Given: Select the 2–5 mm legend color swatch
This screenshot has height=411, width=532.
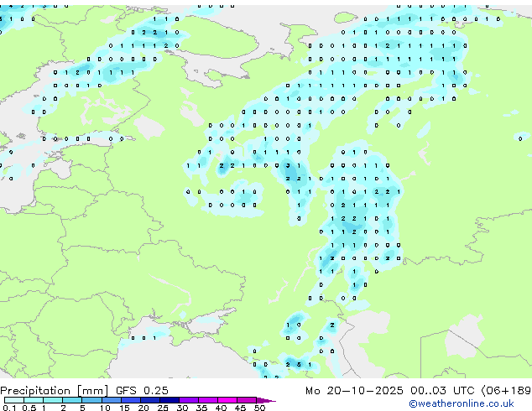Looking at the screenshot, I should [x=72, y=400].
